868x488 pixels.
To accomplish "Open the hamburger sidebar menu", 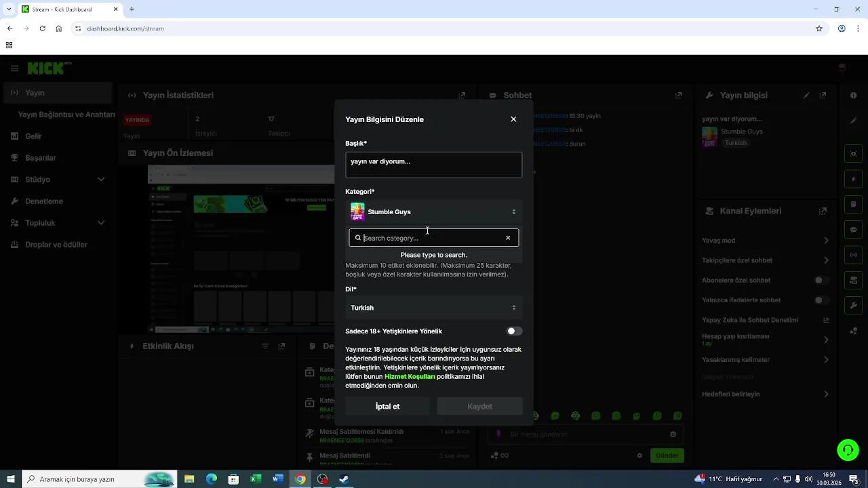I will click(14, 68).
